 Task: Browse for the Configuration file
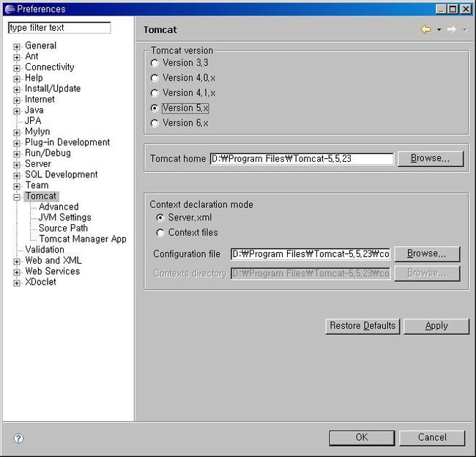point(427,254)
